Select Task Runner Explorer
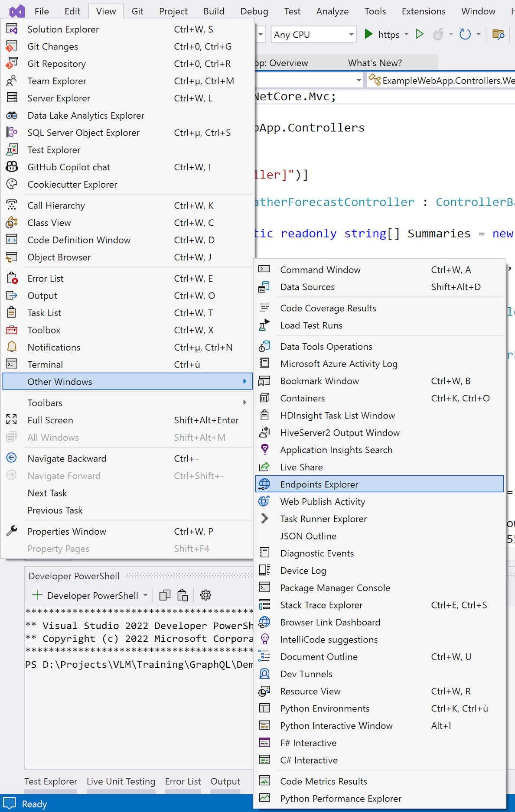 tap(379, 519)
